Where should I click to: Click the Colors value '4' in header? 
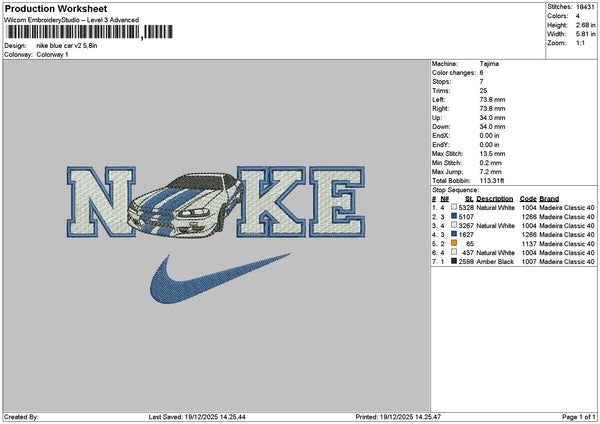577,16
